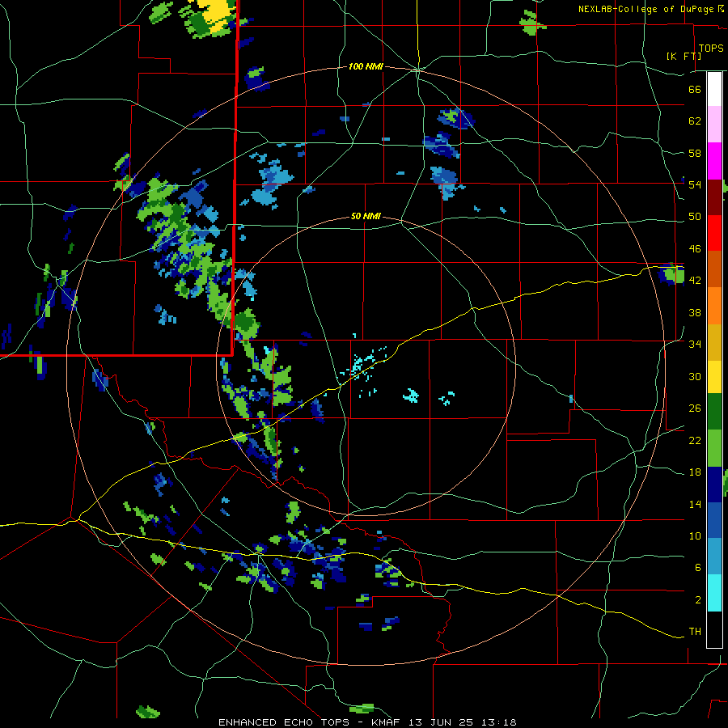Pick the light green legend swatch
This screenshot has width=728, height=728.
point(714,448)
